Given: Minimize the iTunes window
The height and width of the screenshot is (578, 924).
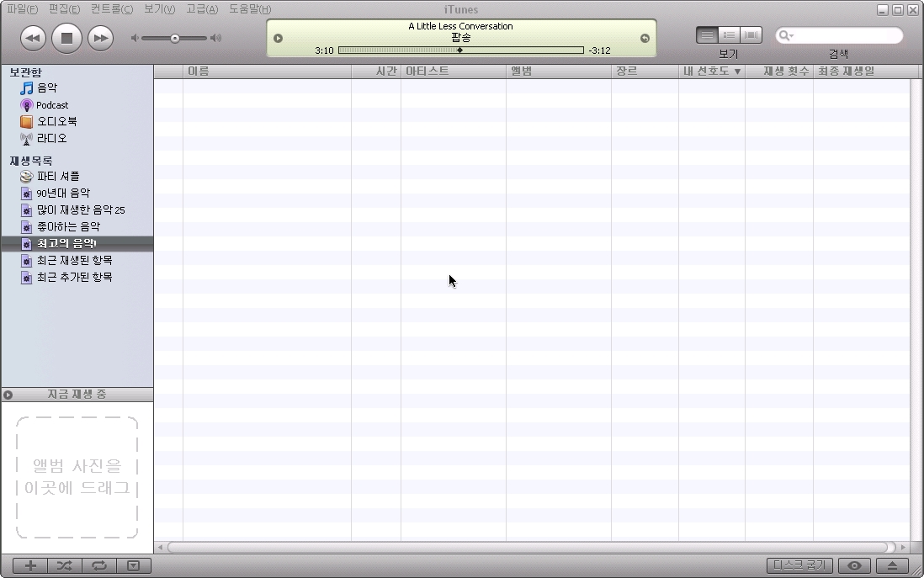Looking at the screenshot, I should pos(883,10).
